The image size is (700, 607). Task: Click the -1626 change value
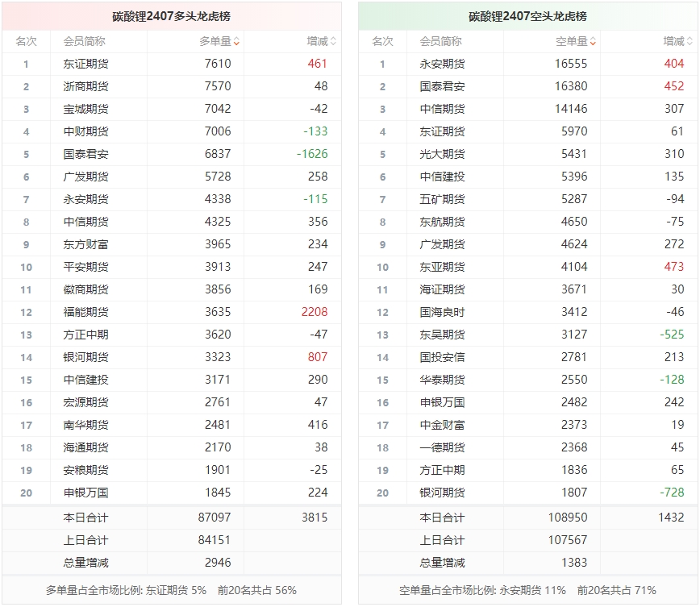(312, 154)
